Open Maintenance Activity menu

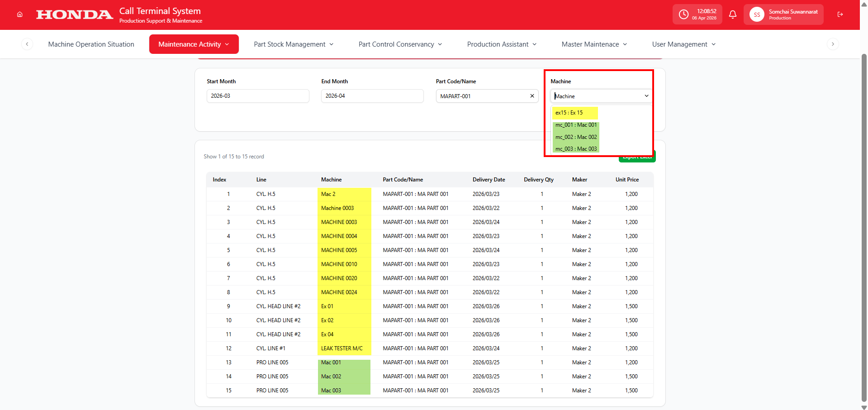point(194,44)
